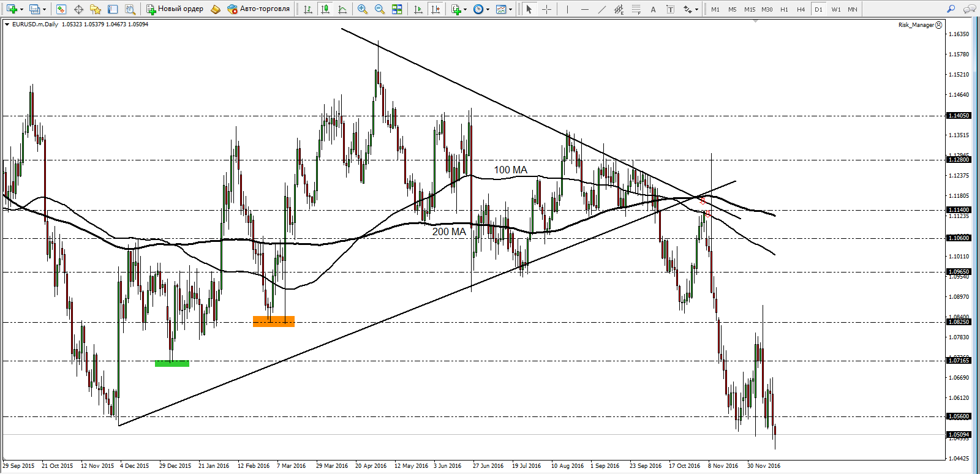
Task: Click the orange rectangle on the chart
Action: coord(274,322)
